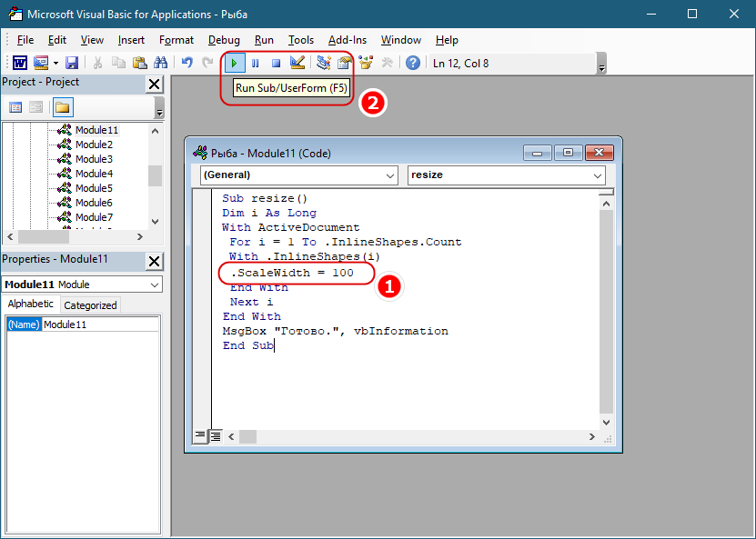Select Module7 in the project tree

(94, 216)
